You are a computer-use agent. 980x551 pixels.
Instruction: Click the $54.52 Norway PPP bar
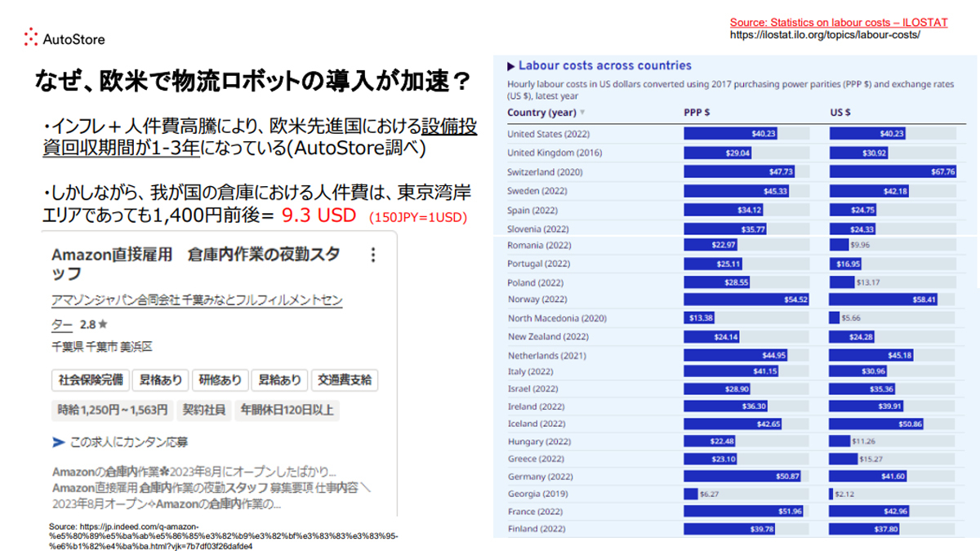pos(746,300)
